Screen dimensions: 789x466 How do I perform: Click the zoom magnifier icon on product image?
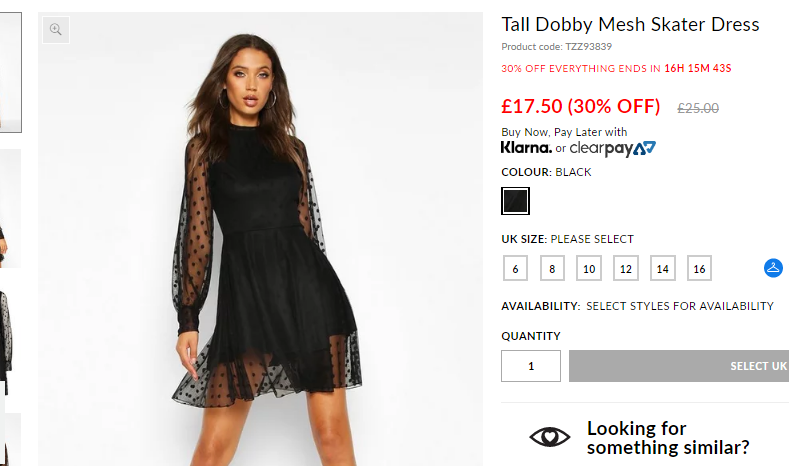(x=56, y=30)
